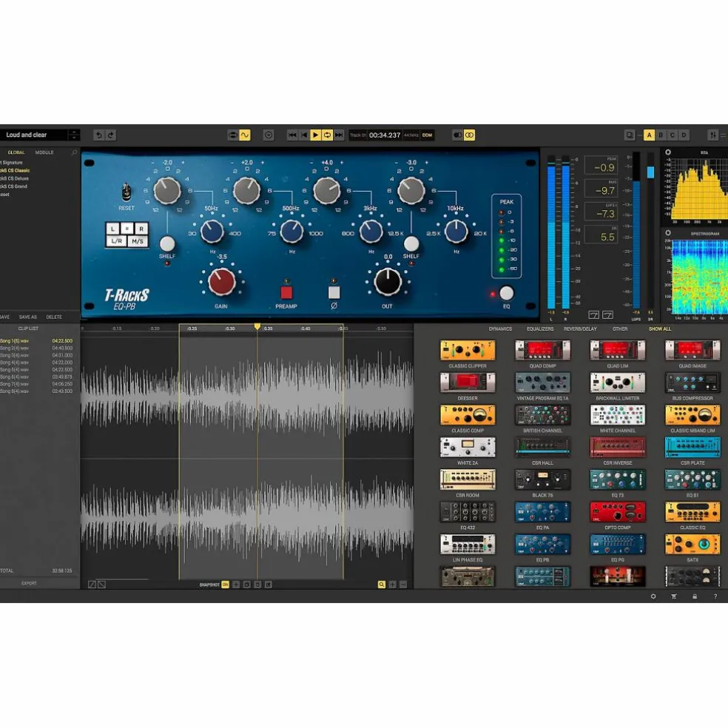The width and height of the screenshot is (728, 728).
Task: Click the mono monitoring icon
Action: click(x=457, y=135)
